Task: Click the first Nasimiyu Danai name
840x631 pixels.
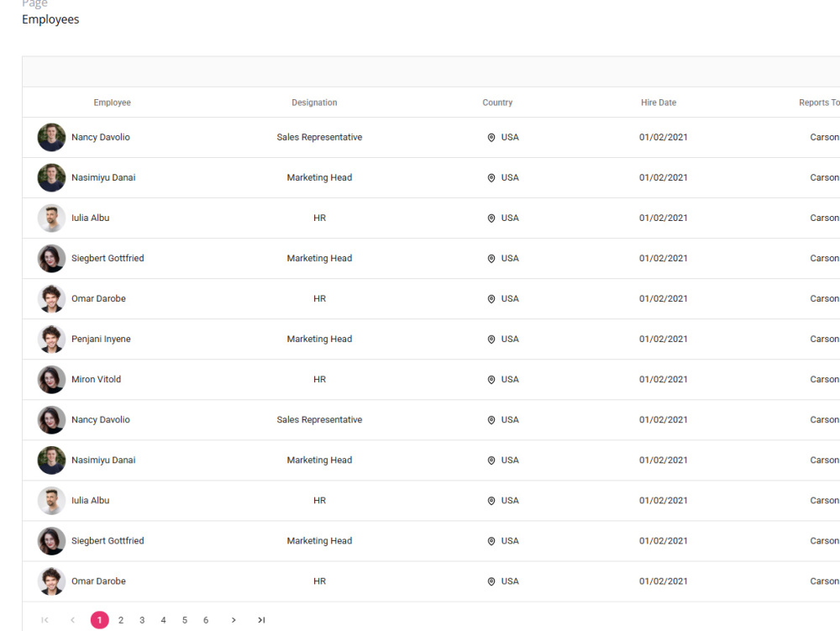Action: pyautogui.click(x=103, y=177)
